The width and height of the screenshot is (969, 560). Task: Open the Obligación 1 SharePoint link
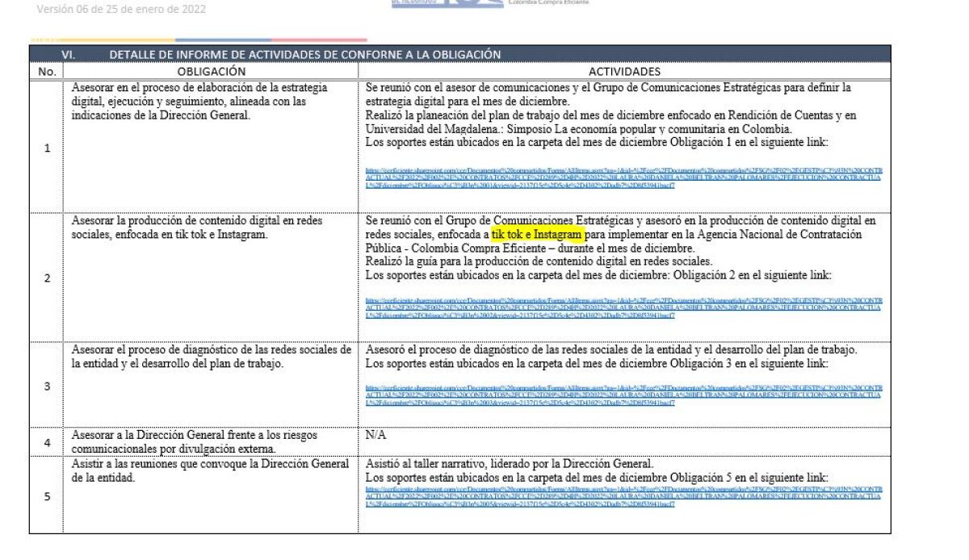point(623,177)
